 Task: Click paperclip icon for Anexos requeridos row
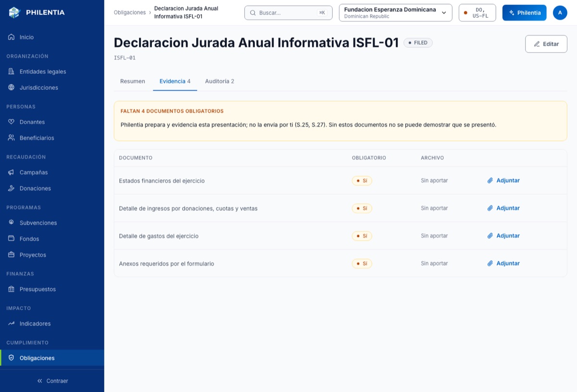[x=490, y=263]
